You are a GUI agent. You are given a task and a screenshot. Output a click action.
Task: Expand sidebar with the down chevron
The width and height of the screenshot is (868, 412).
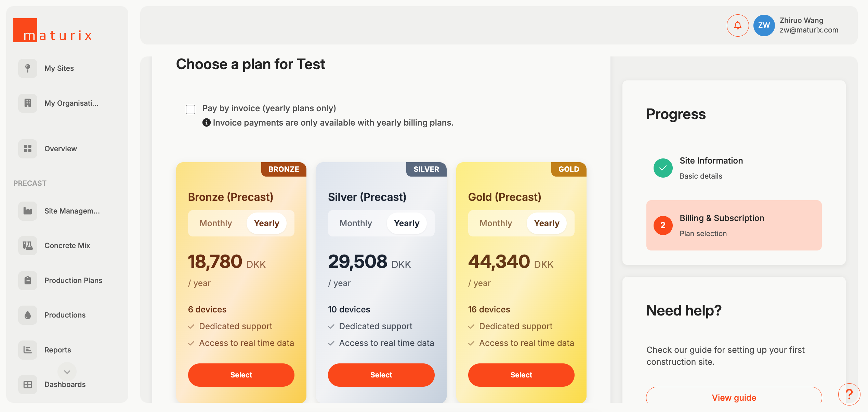click(67, 372)
